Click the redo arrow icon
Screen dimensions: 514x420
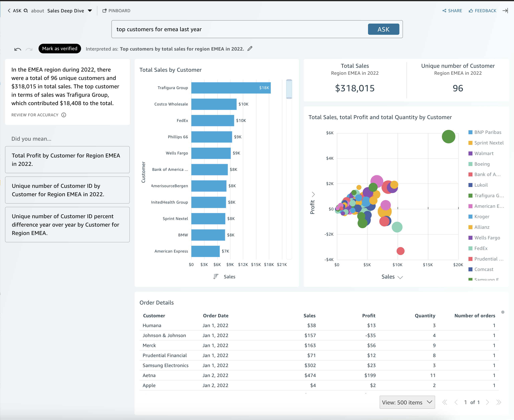[29, 49]
